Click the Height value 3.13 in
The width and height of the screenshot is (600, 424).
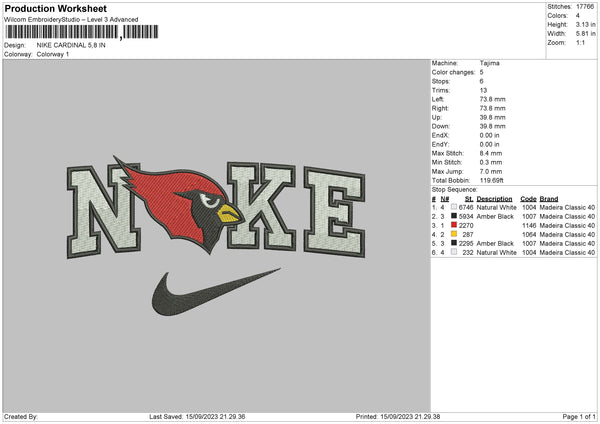point(585,24)
